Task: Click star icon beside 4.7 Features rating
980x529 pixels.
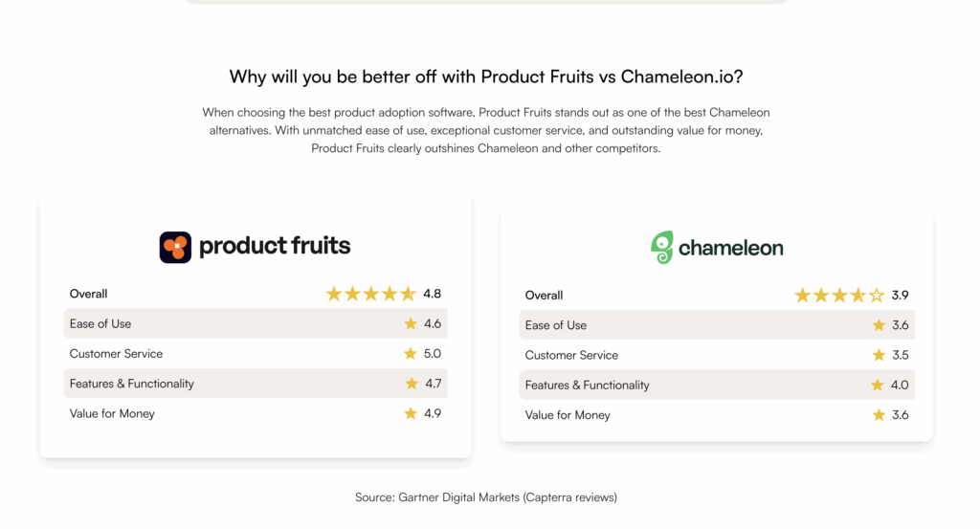Action: 412,384
